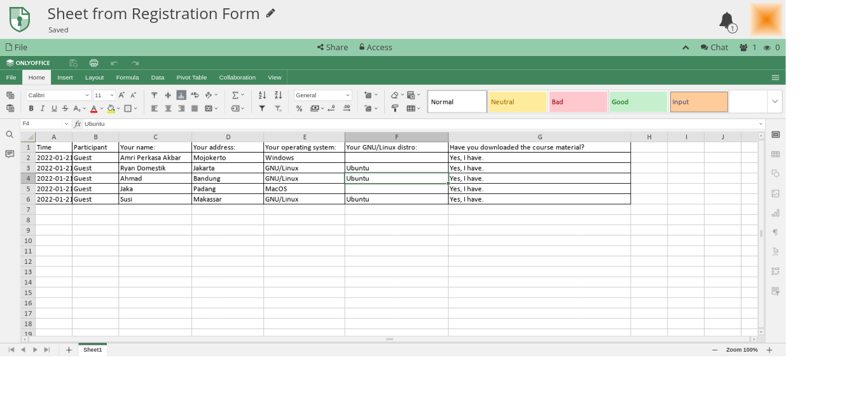Toggle align bottom button

click(x=181, y=95)
